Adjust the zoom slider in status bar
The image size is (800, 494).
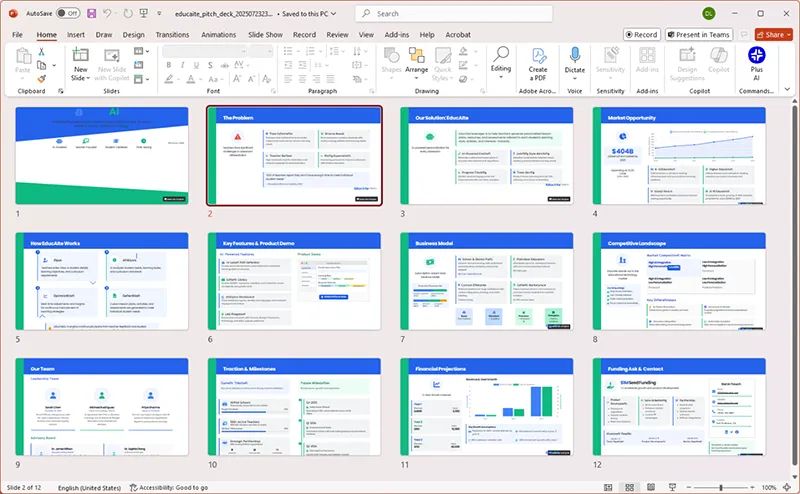(x=722, y=487)
